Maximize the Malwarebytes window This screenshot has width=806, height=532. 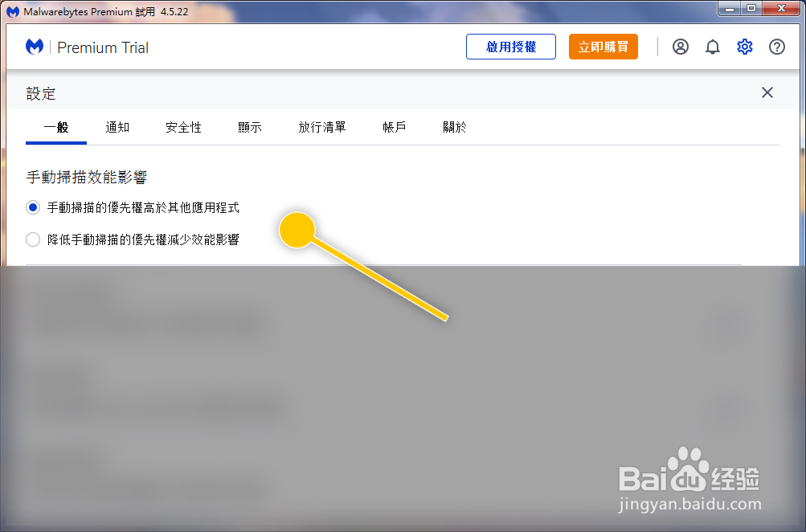coord(751,9)
